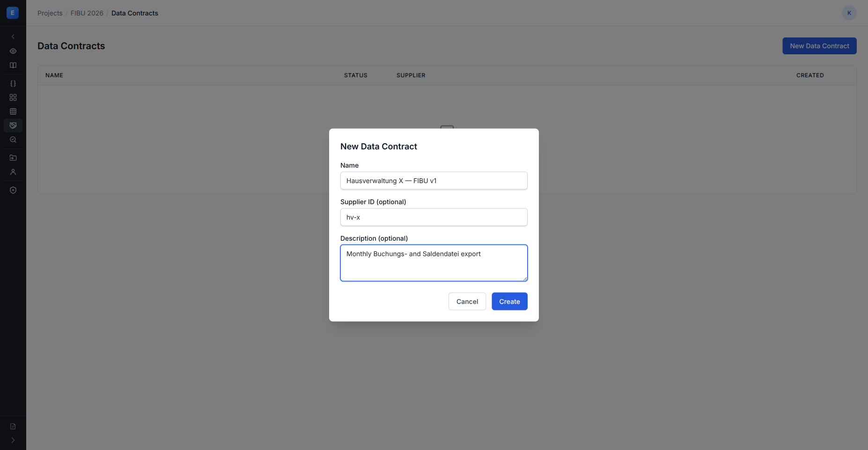Focus the Supplier ID input field

click(434, 217)
